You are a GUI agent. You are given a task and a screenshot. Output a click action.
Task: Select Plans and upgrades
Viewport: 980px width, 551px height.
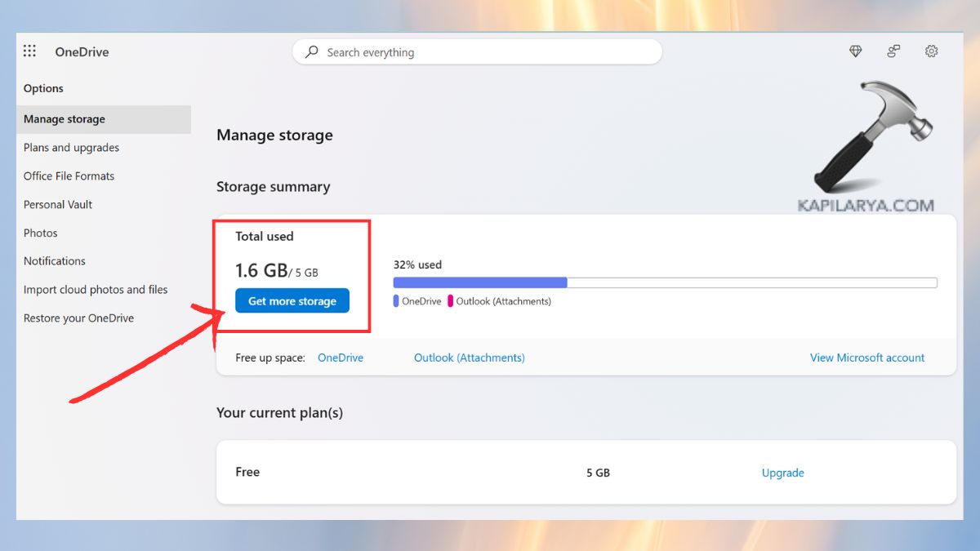coord(70,147)
